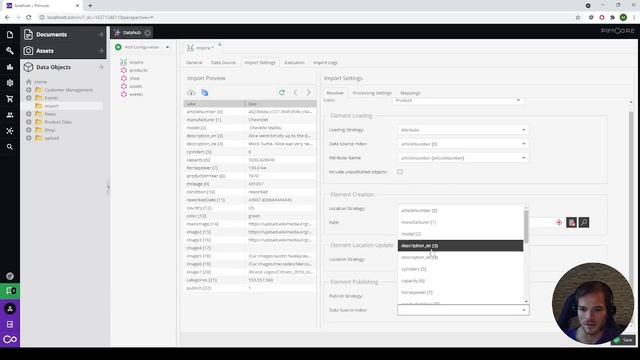
Task: Click the Data Source Index input field at bottom
Action: (x=459, y=310)
